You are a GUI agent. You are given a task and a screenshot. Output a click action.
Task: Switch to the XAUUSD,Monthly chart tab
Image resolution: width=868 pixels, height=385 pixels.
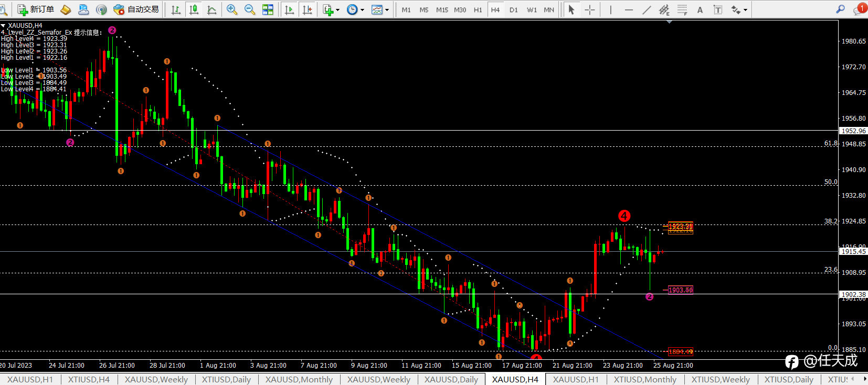tap(299, 379)
